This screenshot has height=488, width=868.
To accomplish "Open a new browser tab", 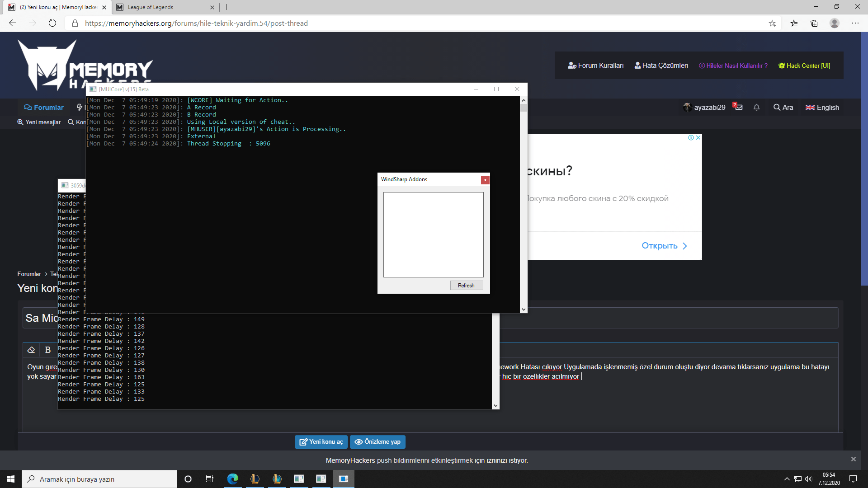I will coord(227,7).
